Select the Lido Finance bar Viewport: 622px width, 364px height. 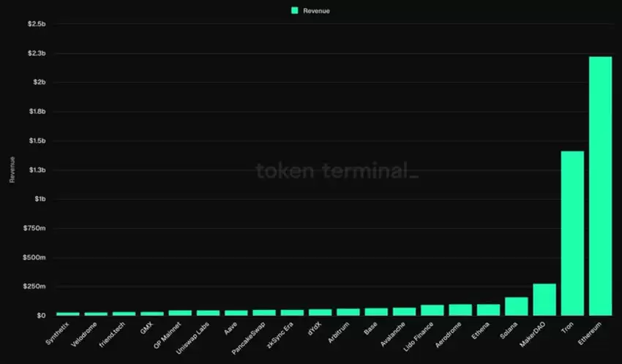(432, 310)
